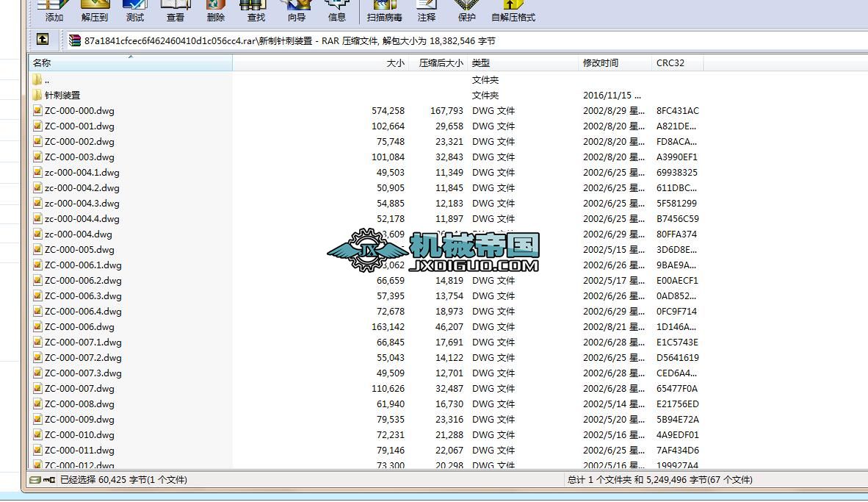868x502 pixels.
Task: Click the icon of ZC-000-003.dwg
Action: [x=37, y=157]
